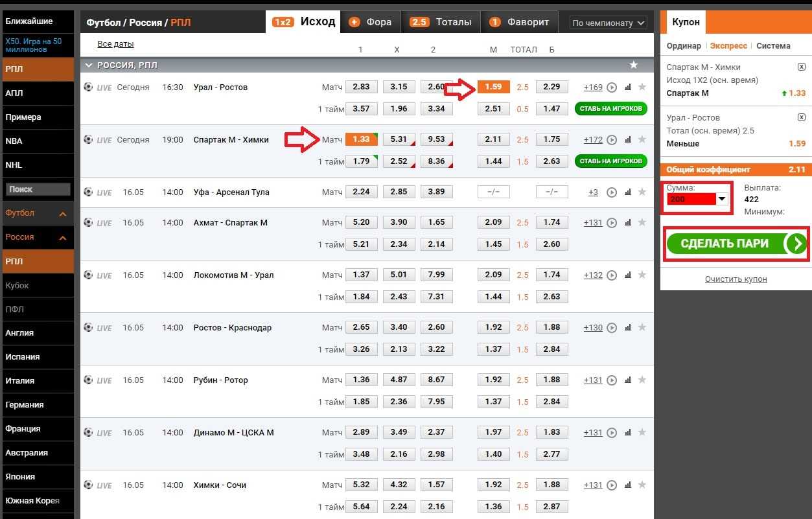
Task: Switch to the Тоталы tab
Action: tap(441, 22)
